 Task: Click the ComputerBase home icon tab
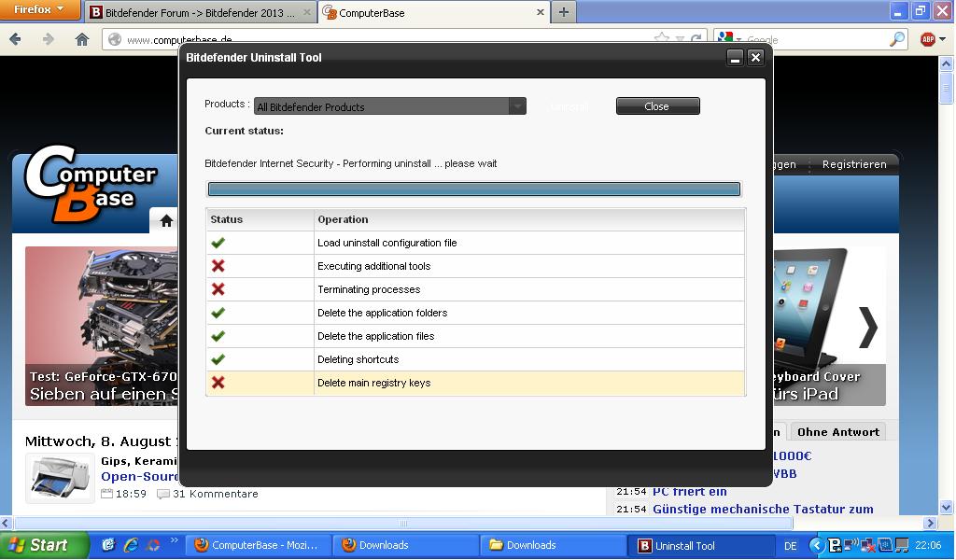click(x=166, y=220)
